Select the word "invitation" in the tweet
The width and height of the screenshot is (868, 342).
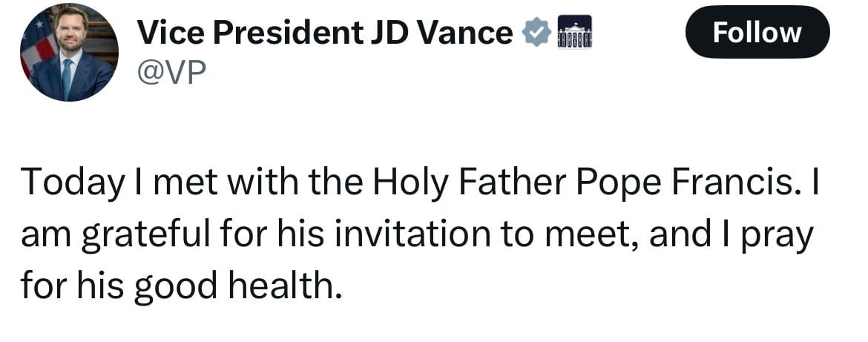click(x=408, y=234)
